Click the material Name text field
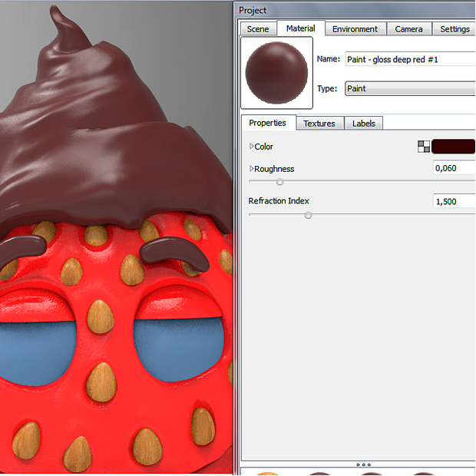 pyautogui.click(x=410, y=59)
